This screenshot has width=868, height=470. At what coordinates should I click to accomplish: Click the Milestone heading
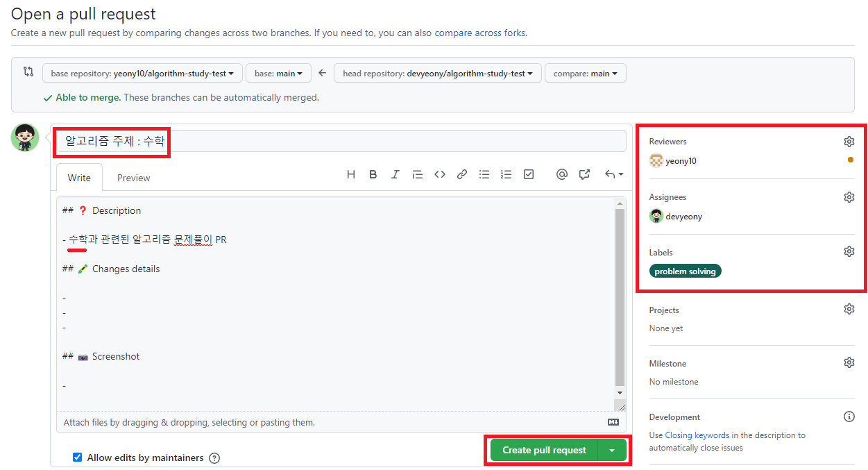pyautogui.click(x=668, y=364)
